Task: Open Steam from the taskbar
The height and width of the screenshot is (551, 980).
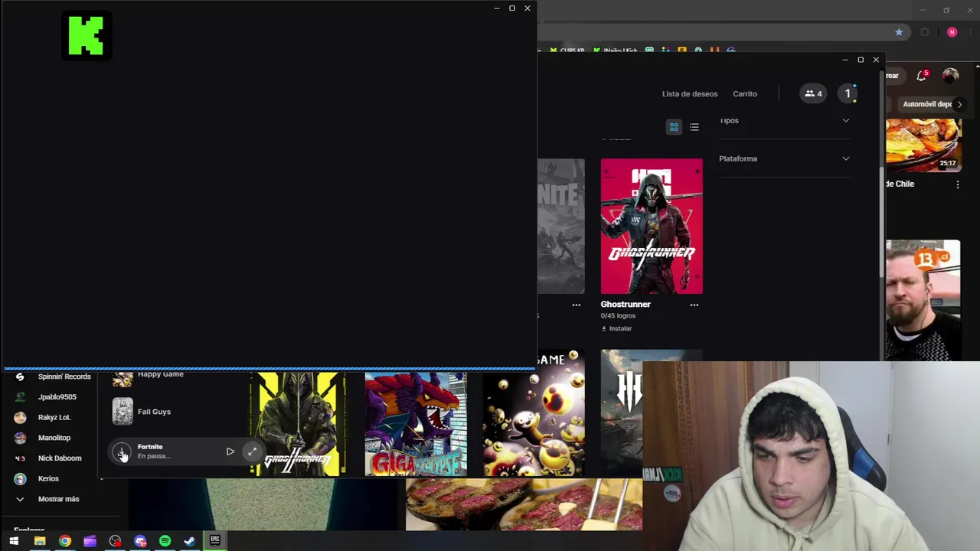Action: pos(190,541)
